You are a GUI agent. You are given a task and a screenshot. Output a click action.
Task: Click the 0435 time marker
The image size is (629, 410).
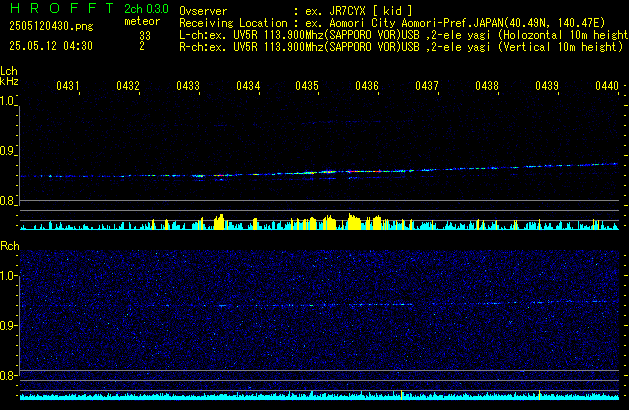click(307, 86)
